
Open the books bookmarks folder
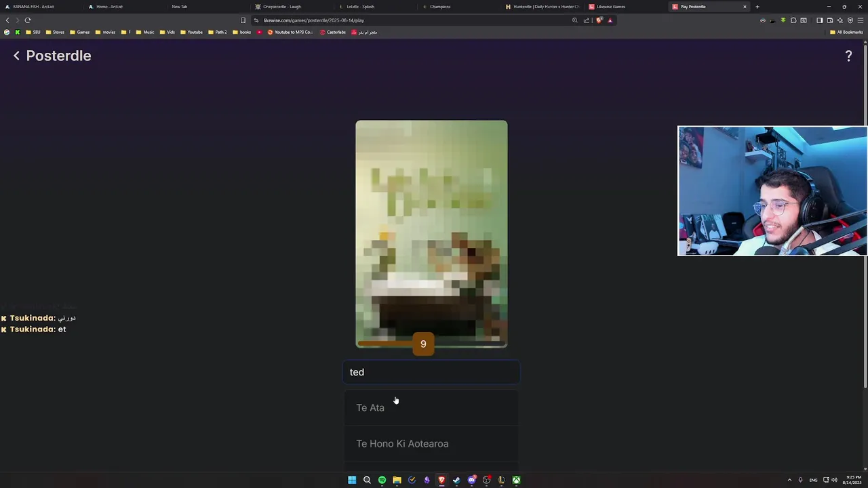point(241,32)
